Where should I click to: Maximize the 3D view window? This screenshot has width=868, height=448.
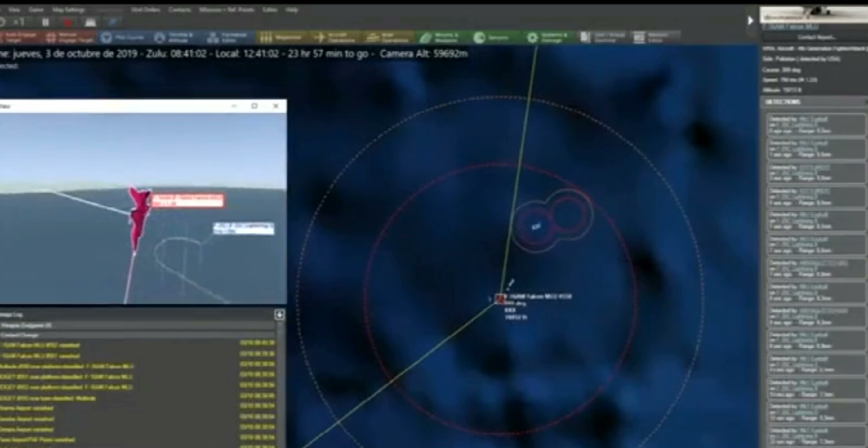[x=255, y=106]
